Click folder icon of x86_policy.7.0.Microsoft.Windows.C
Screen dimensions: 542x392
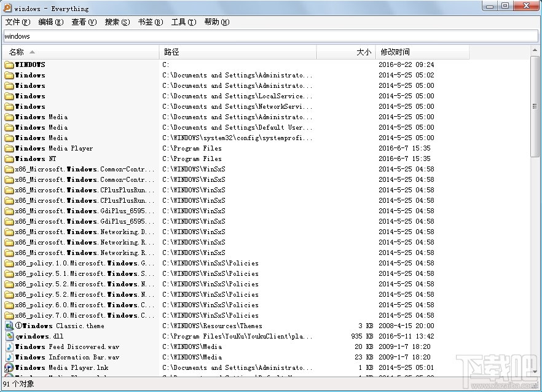coord(9,315)
